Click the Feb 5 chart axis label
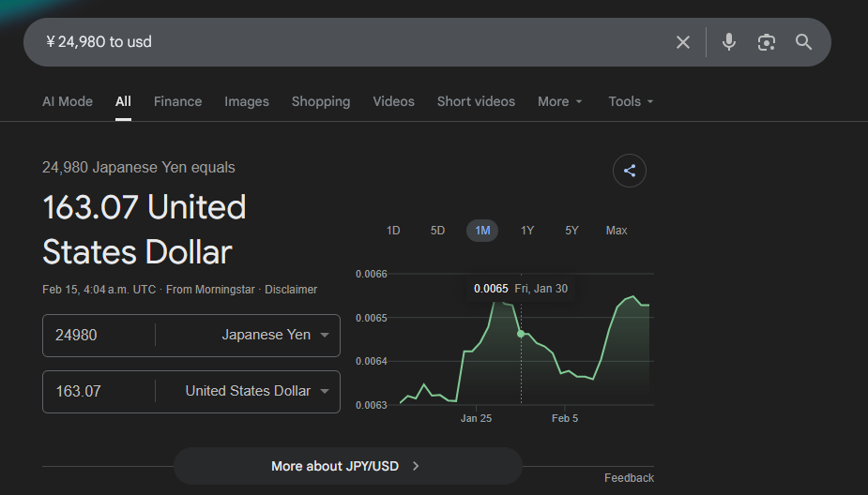The width and height of the screenshot is (868, 495). point(565,419)
